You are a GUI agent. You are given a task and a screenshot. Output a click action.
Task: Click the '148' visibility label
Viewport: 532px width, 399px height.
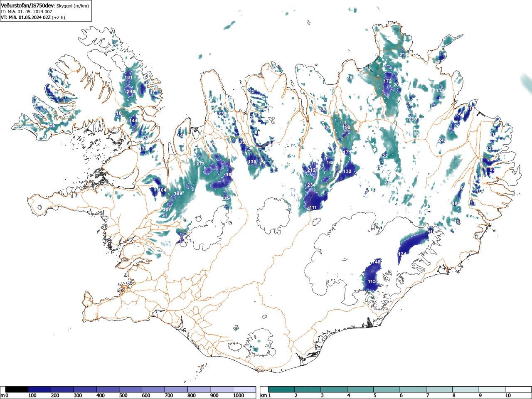(x=377, y=262)
